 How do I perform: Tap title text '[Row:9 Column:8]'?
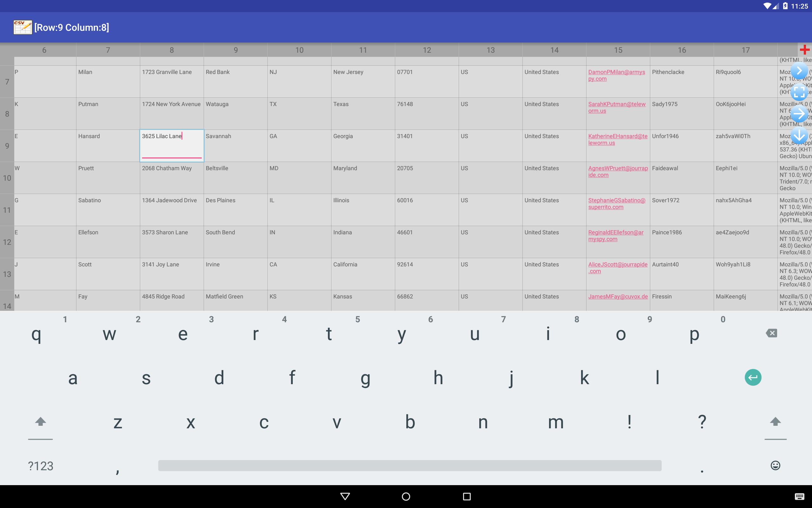click(71, 28)
